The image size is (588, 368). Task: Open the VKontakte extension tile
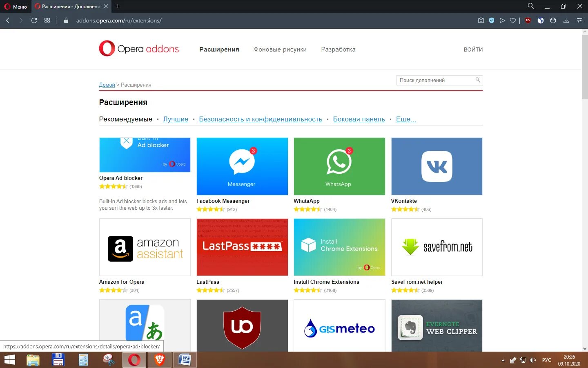coord(437,166)
